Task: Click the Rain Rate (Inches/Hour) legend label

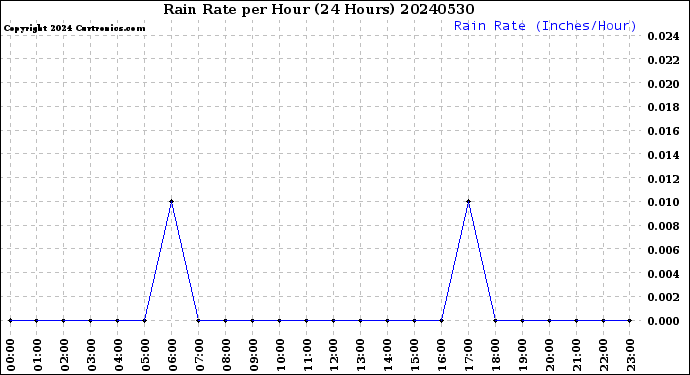Action: point(545,26)
